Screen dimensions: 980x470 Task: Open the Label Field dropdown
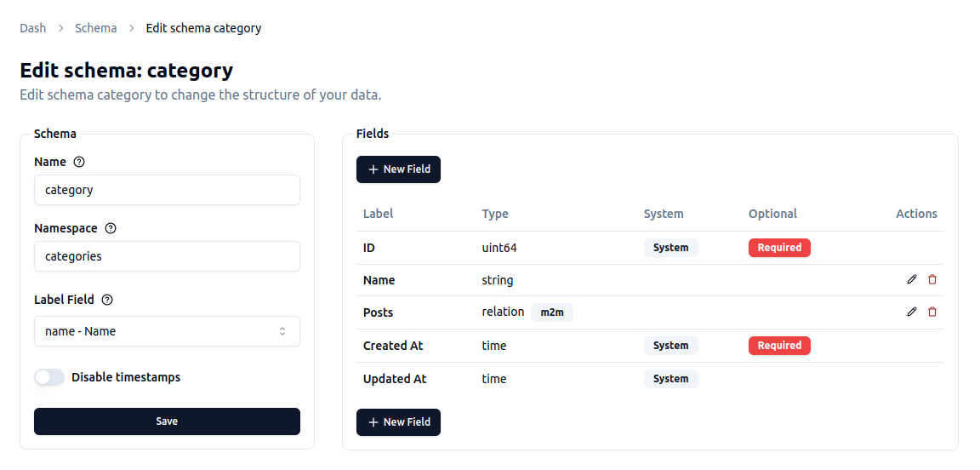[x=167, y=331]
